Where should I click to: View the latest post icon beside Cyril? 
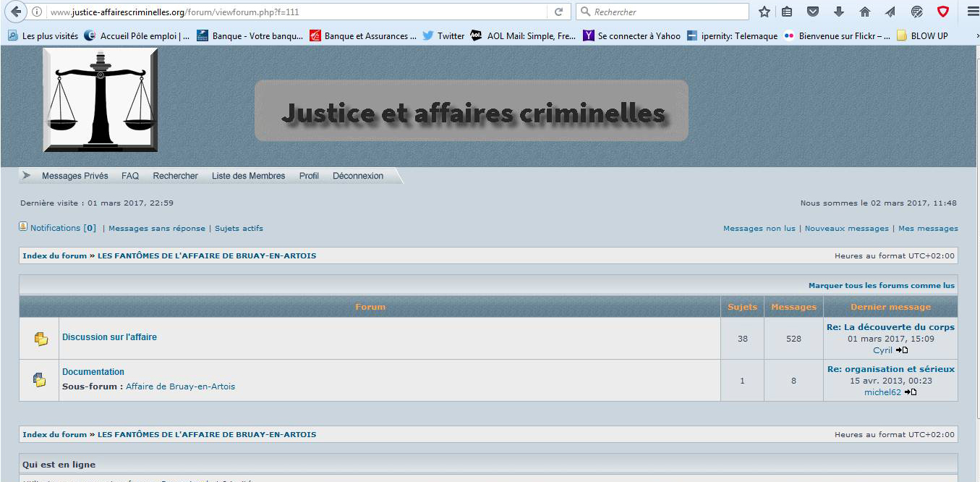(902, 350)
